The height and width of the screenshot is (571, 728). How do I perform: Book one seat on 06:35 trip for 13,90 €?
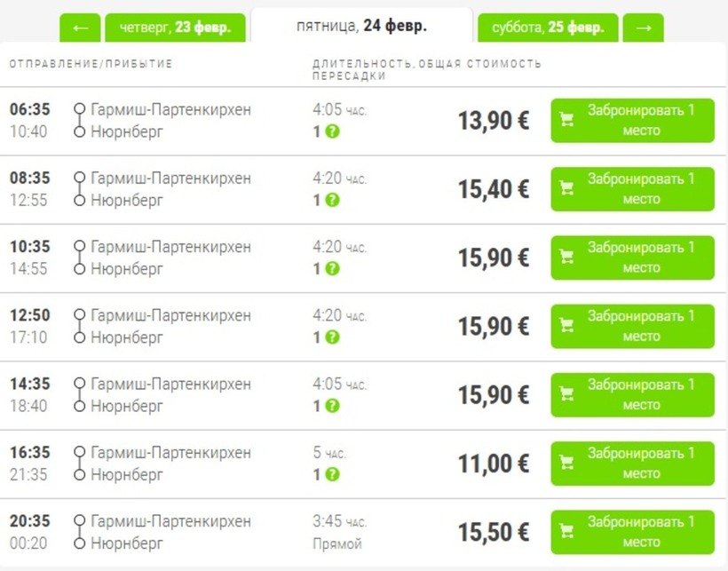coord(632,121)
